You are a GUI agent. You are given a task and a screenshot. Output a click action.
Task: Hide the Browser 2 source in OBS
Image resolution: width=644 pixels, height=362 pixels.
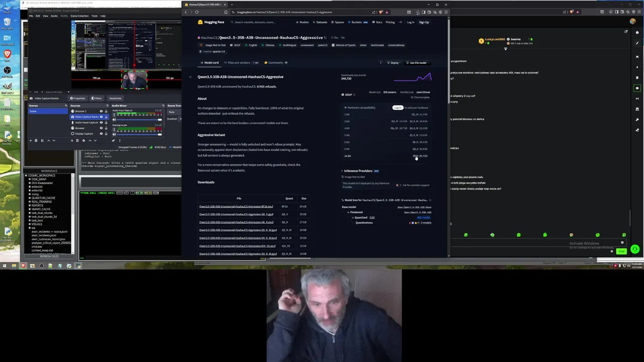coord(101,111)
